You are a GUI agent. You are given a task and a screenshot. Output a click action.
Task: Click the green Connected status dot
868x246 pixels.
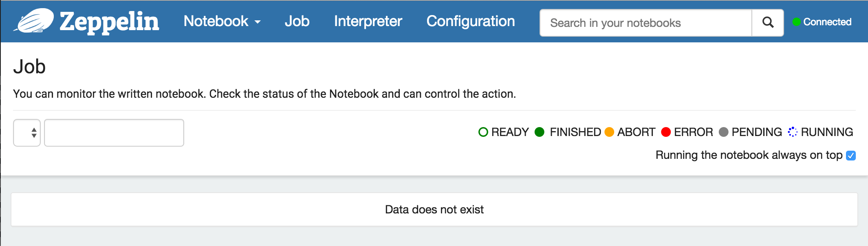point(796,22)
